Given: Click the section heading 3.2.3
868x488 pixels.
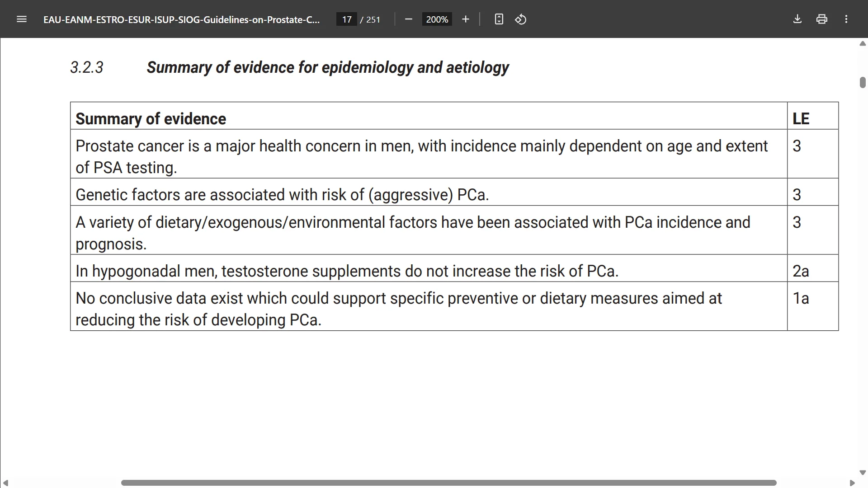Looking at the screenshot, I should tap(289, 67).
